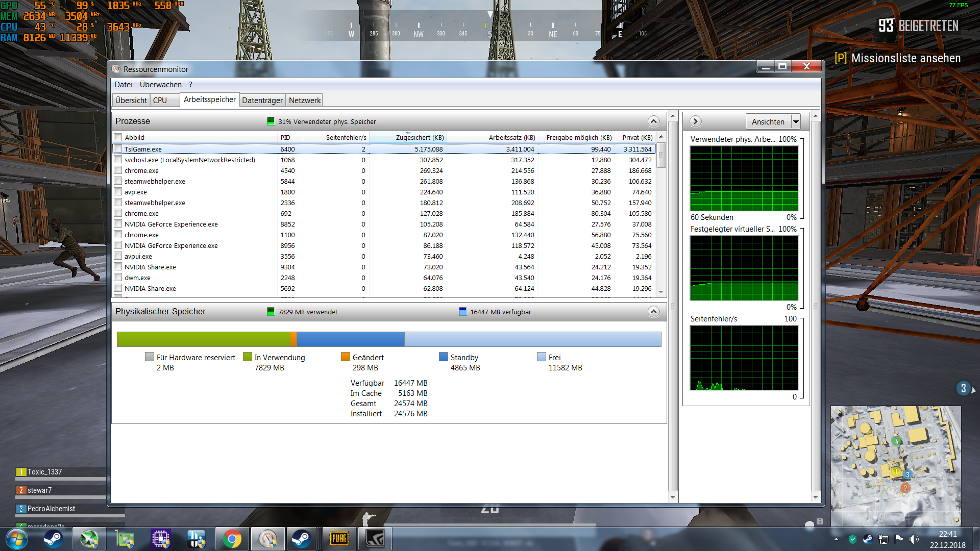The height and width of the screenshot is (551, 980).
Task: Open the NVIDIA GeForce taskbar icon
Action: (375, 539)
